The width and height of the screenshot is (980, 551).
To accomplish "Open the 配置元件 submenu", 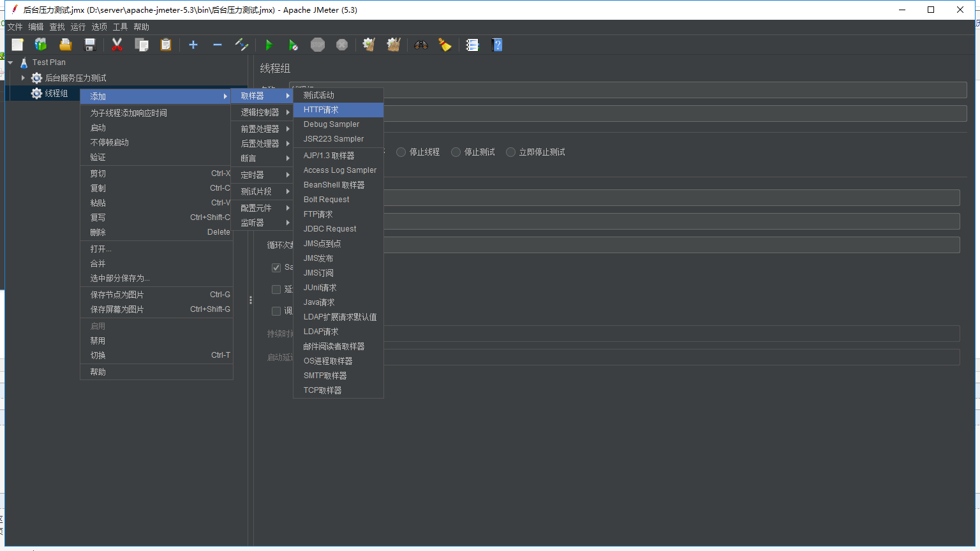I will pos(262,208).
